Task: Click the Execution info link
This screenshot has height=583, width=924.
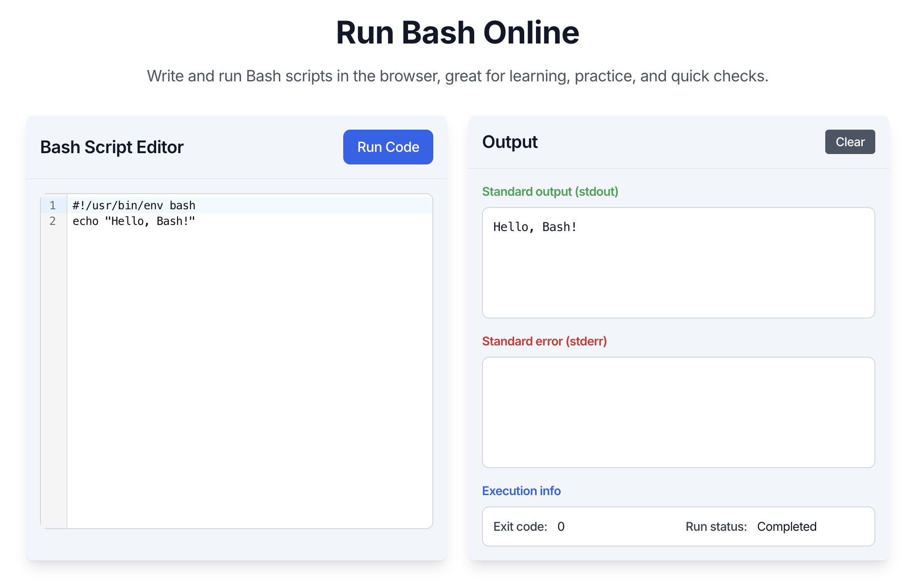Action: coord(521,491)
